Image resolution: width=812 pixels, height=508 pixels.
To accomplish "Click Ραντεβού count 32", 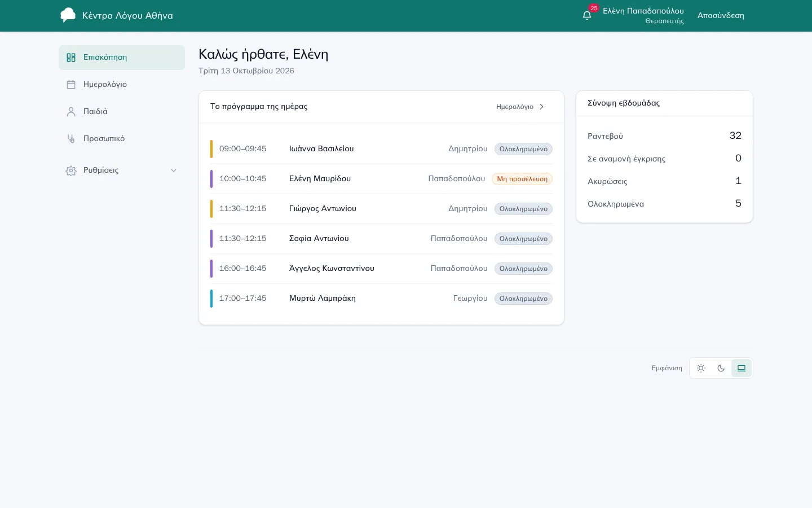I will (735, 135).
